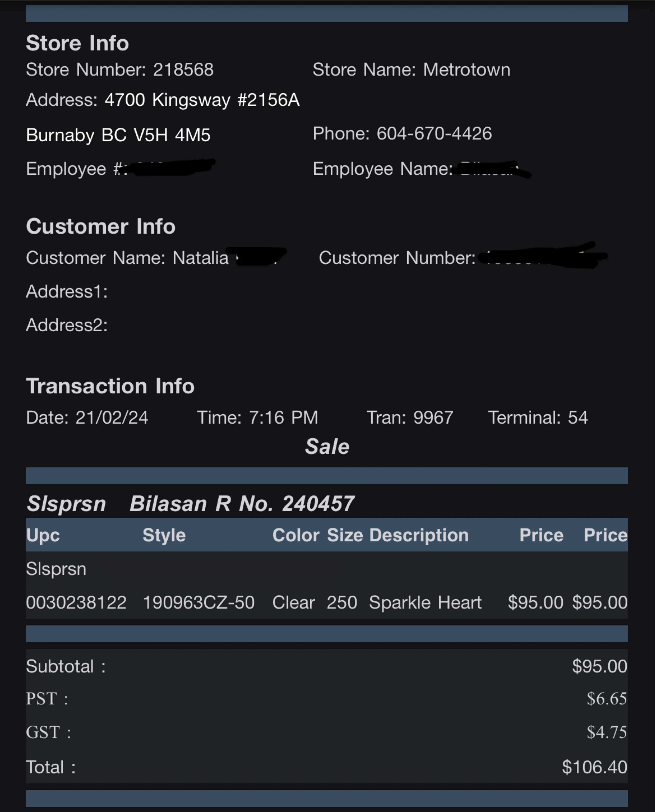The height and width of the screenshot is (812, 655).
Task: Click the Transaction Info heading
Action: tap(110, 386)
